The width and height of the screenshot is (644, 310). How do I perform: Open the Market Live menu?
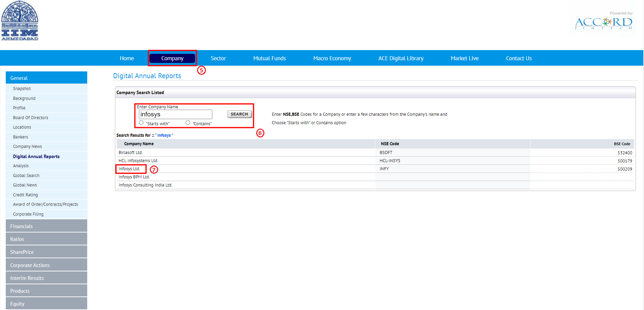click(464, 58)
